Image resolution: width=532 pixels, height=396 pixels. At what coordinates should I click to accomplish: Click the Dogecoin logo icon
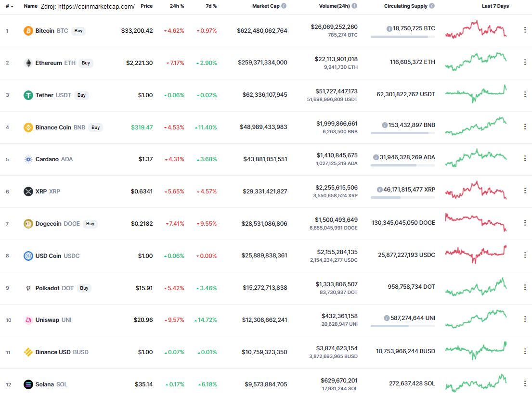pyautogui.click(x=28, y=224)
